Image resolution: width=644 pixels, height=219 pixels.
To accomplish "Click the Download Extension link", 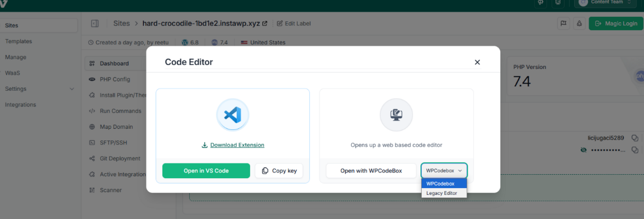I will tap(233, 145).
